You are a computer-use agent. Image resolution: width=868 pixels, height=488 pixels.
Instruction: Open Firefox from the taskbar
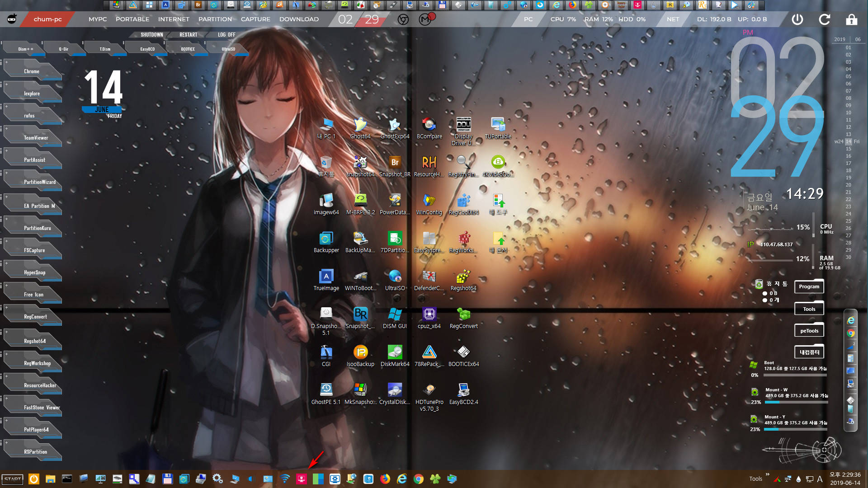(385, 479)
